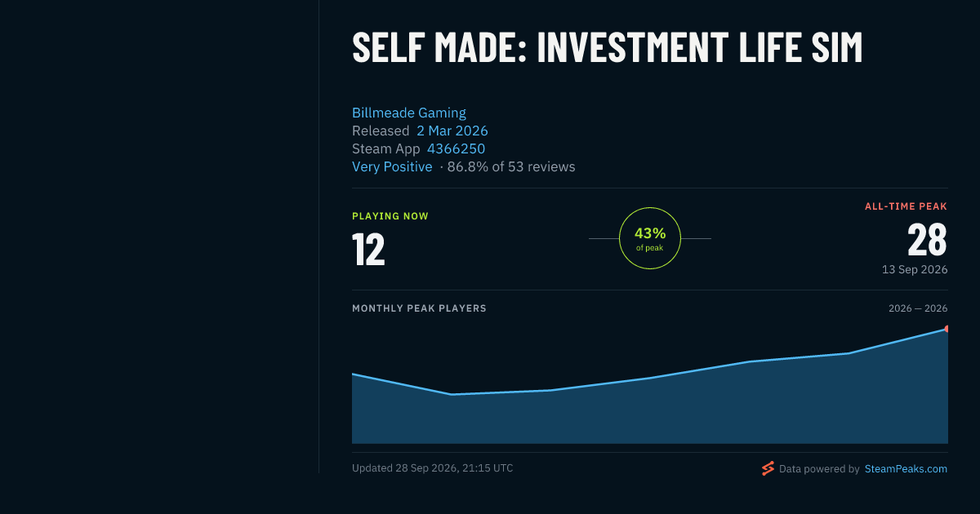Open Steam App ID 4366250 link
980x514 pixels.
point(456,148)
